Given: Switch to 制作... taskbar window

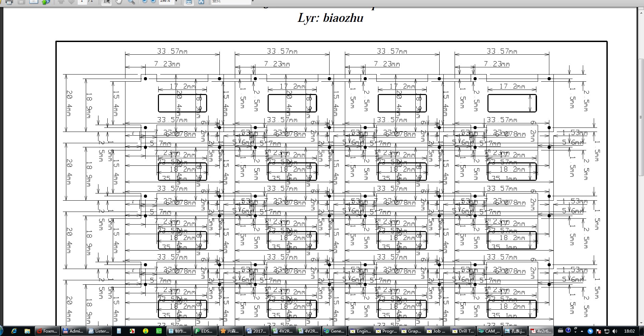Looking at the screenshot, I should point(178,331).
